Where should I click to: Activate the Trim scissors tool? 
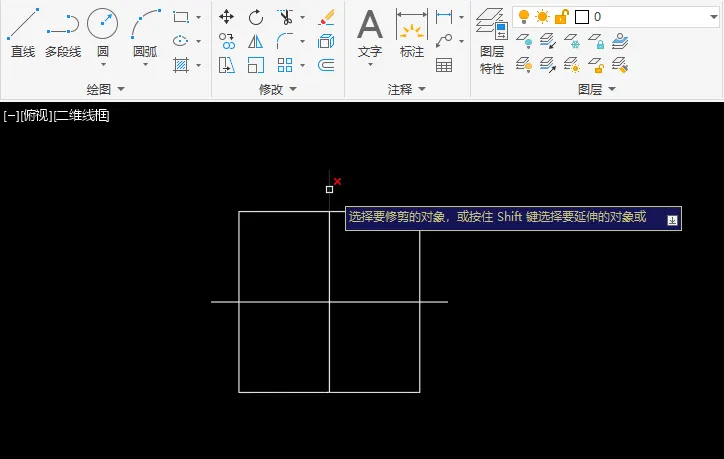coord(286,17)
